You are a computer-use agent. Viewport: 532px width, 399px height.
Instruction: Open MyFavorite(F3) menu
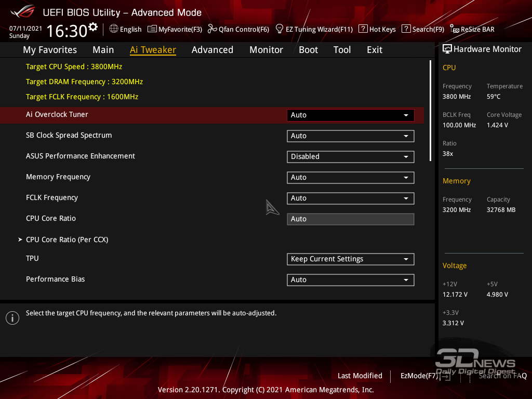pos(175,29)
